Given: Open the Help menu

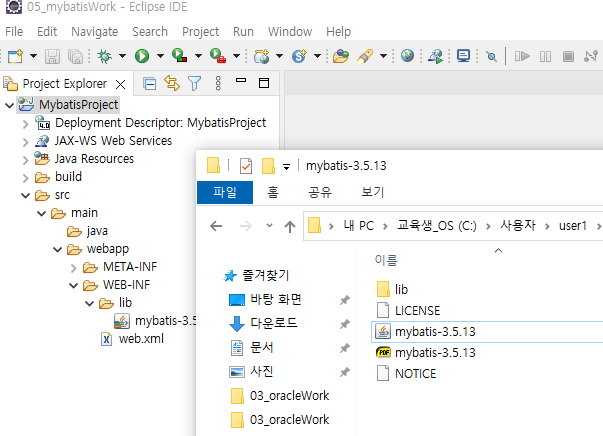Looking at the screenshot, I should click(x=338, y=32).
